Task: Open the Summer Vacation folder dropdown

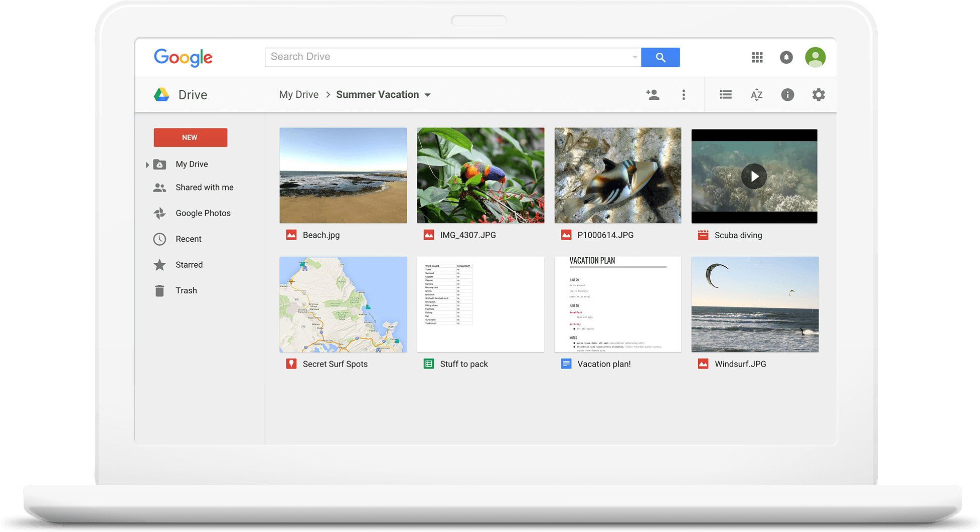Action: 428,95
